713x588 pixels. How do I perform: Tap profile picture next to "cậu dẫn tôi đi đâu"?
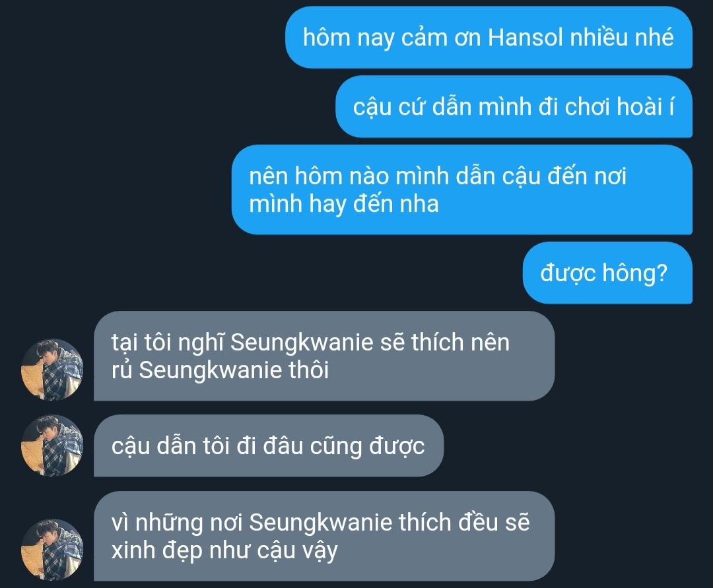[x=52, y=445]
